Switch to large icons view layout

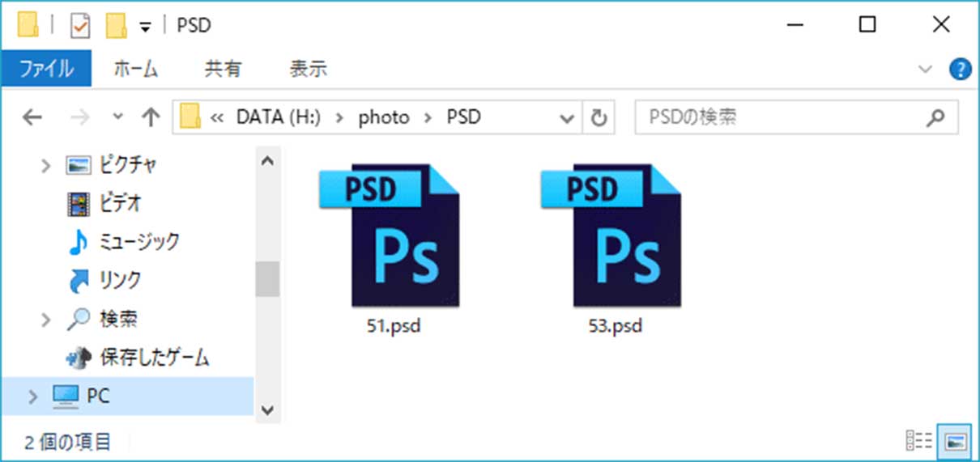954,441
